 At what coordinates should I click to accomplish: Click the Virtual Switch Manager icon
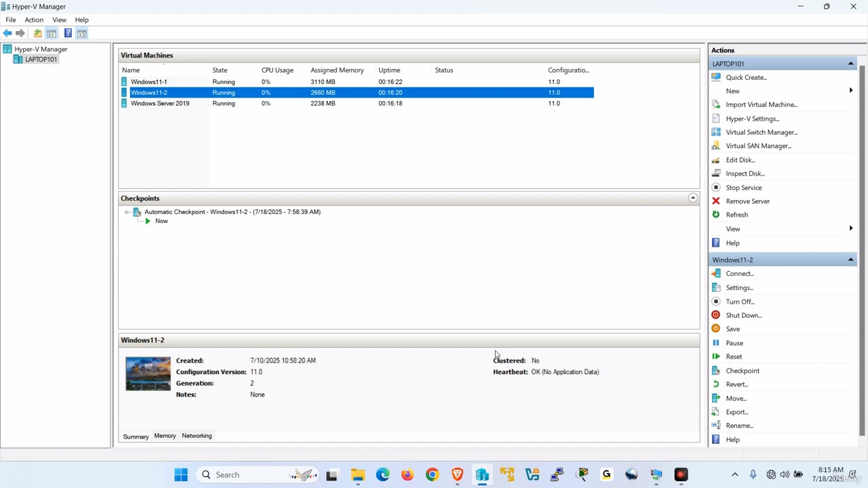tap(715, 132)
